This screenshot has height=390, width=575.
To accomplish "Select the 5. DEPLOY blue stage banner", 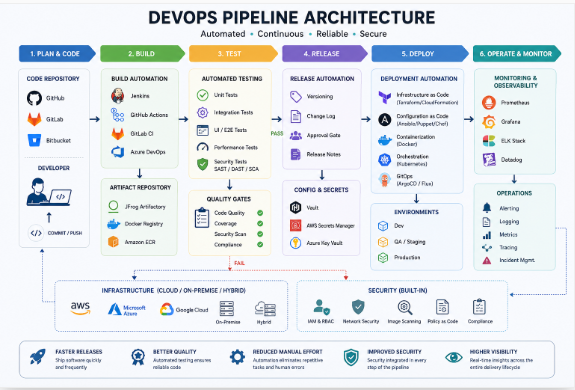I will [x=420, y=54].
